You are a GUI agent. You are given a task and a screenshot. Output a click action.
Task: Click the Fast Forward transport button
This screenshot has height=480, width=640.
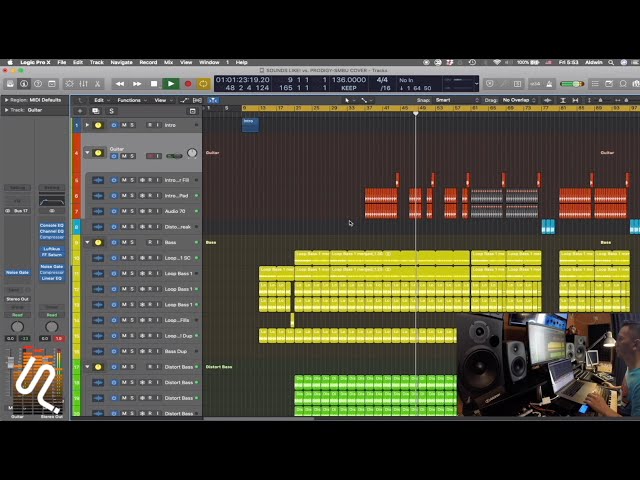point(137,84)
